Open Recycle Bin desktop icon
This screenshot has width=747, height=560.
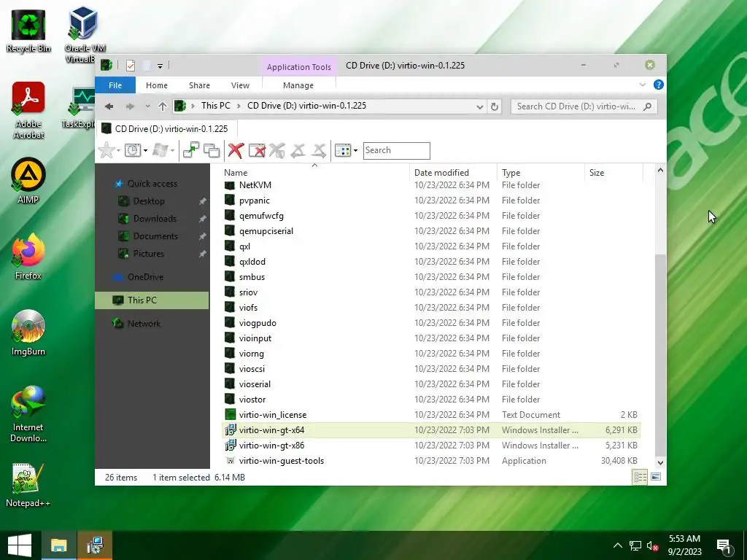point(28,31)
